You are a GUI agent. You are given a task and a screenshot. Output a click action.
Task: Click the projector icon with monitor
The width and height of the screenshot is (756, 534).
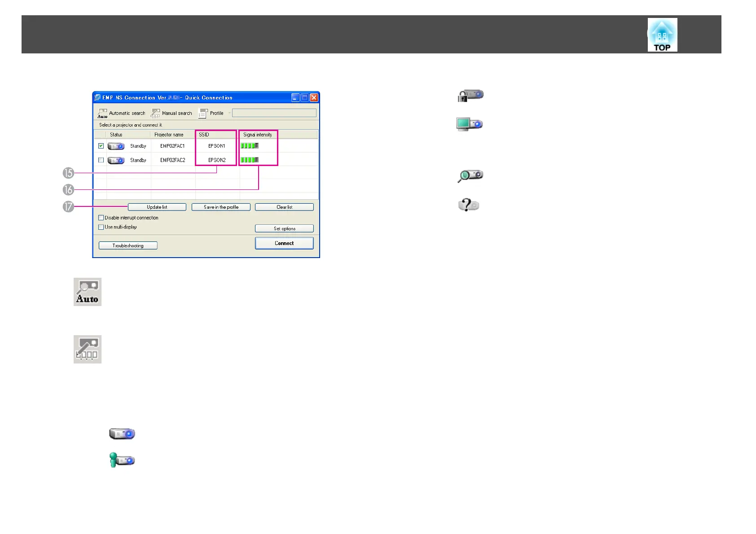(x=470, y=124)
